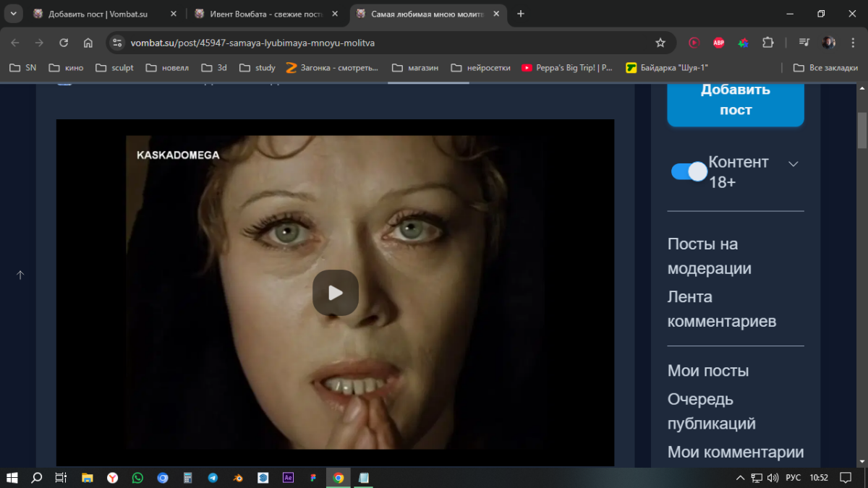Viewport: 868px width, 488px height.
Task: Click the address bar URL
Action: point(252,43)
